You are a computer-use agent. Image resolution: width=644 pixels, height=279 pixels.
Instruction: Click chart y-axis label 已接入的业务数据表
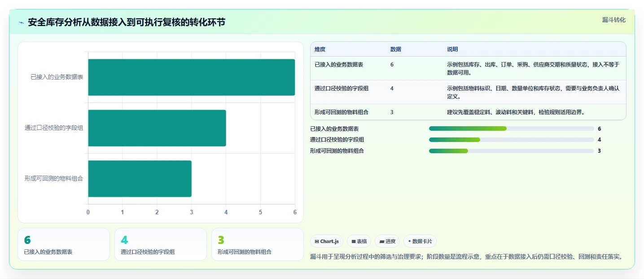pos(57,77)
